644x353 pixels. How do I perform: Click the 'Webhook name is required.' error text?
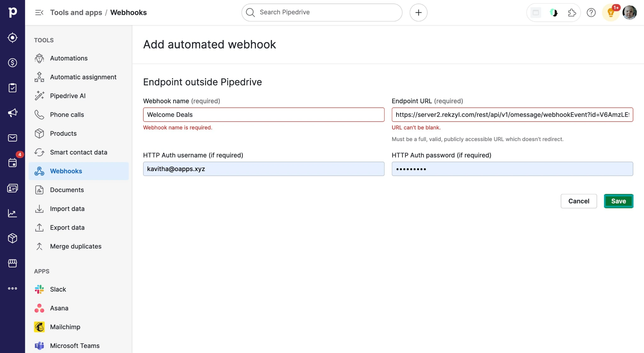178,128
